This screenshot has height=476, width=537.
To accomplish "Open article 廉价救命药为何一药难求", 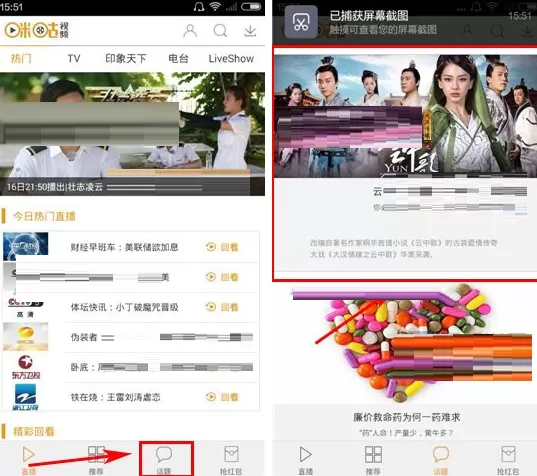I will (x=407, y=417).
